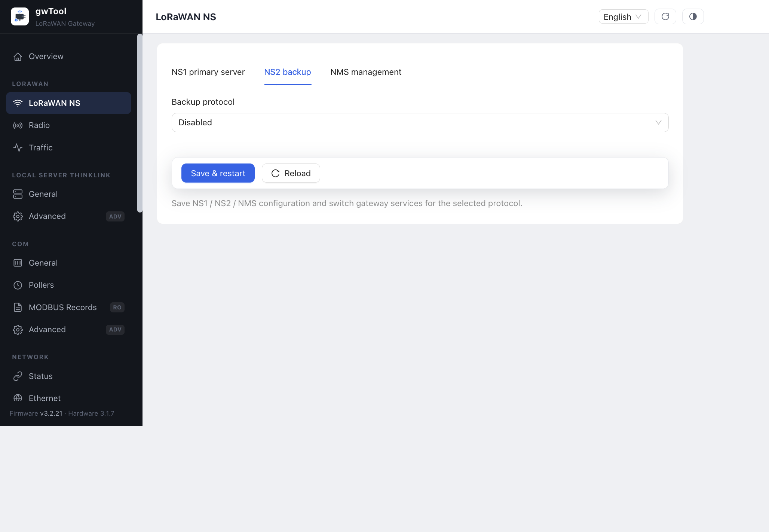
Task: Open Traffic via its pulse icon
Action: pyautogui.click(x=18, y=148)
